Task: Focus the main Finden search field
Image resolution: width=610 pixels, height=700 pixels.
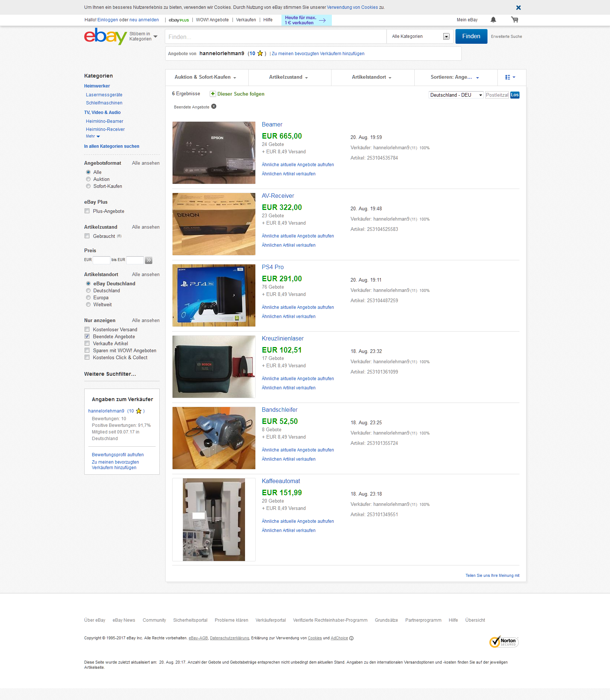Action: pyautogui.click(x=276, y=36)
